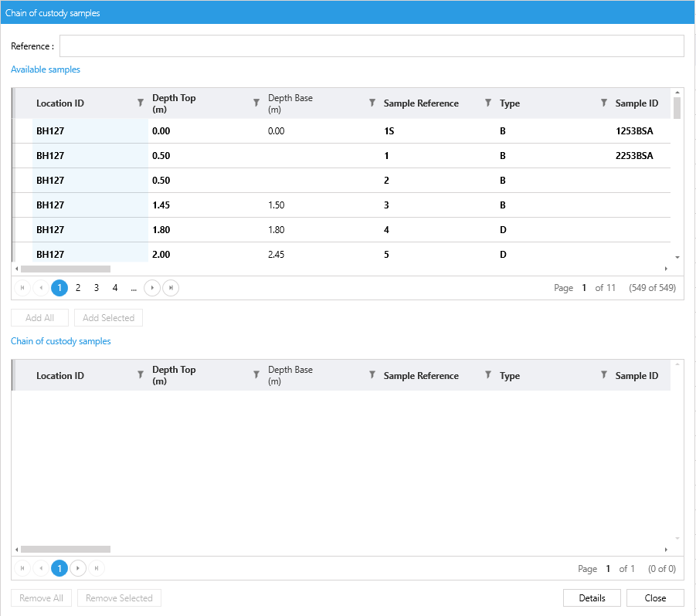Go to last page of Available samples
This screenshot has width=696, height=616.
point(171,288)
